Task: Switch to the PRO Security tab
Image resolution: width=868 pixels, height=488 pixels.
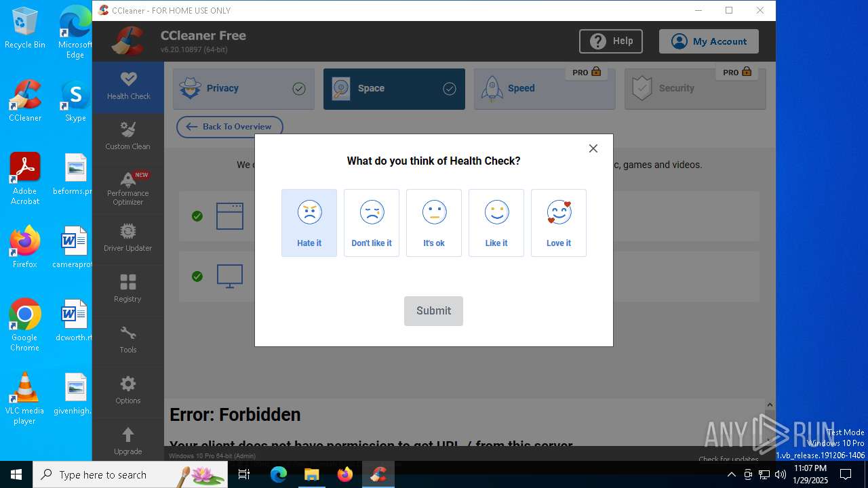Action: point(695,89)
